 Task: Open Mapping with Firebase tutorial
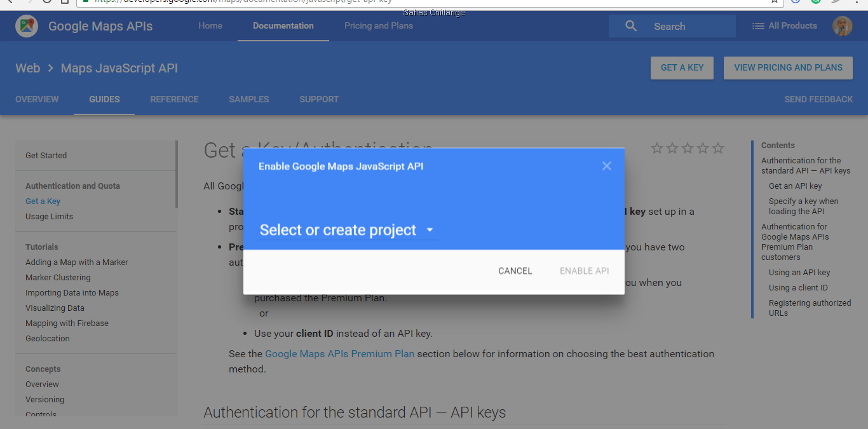(x=67, y=323)
